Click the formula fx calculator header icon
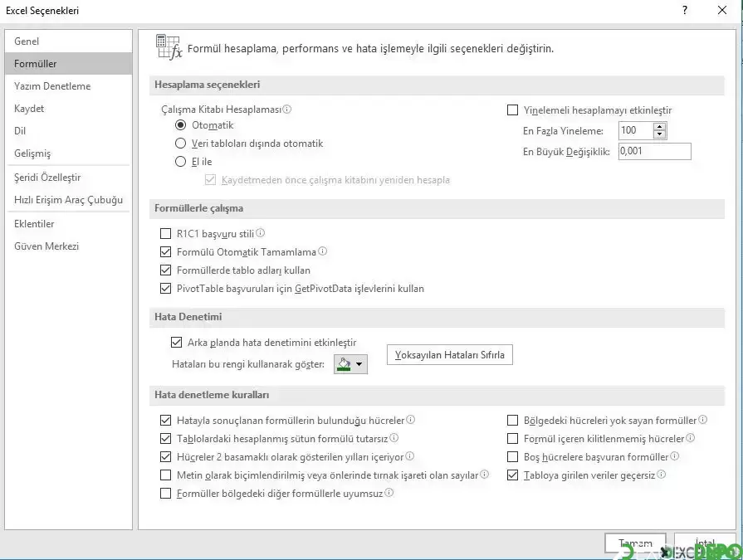Viewport: 743px width, 560px height. click(x=169, y=46)
